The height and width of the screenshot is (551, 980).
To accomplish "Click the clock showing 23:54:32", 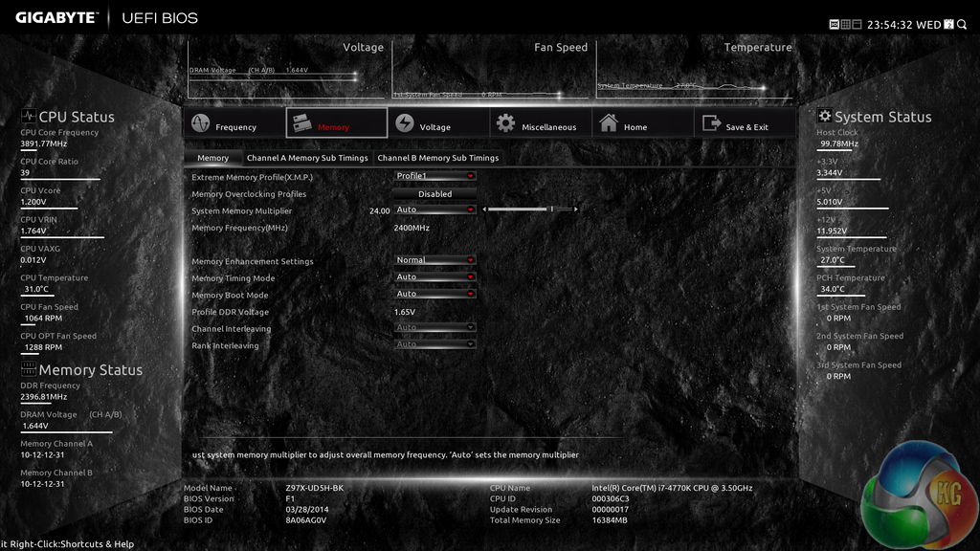I will 889,25.
